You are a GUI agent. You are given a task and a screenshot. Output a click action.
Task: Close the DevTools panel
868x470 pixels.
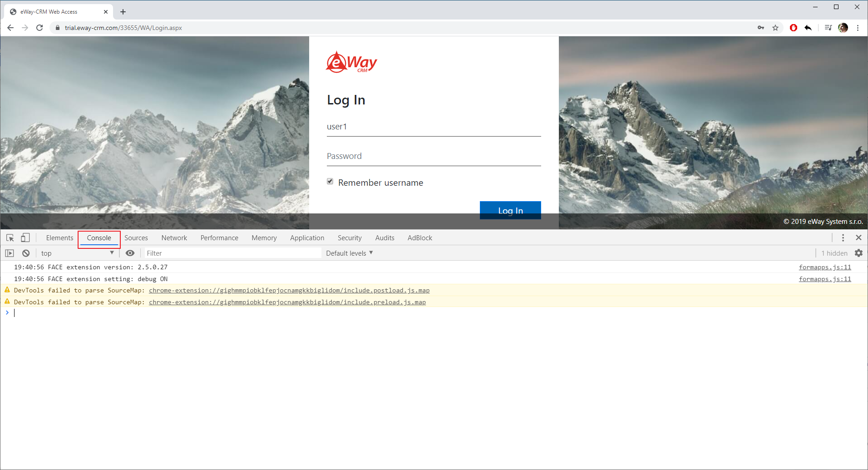point(858,237)
